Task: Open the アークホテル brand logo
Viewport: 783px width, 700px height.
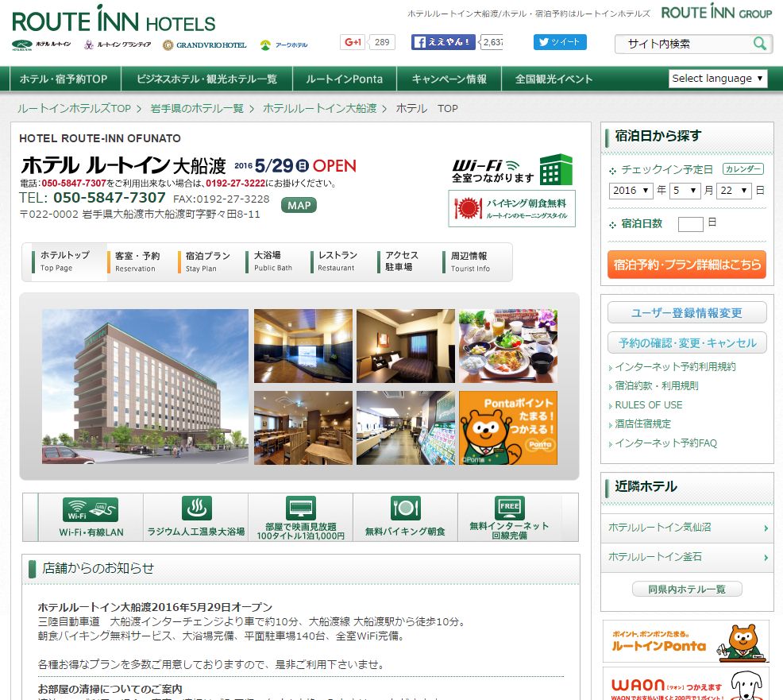Action: coord(283,45)
